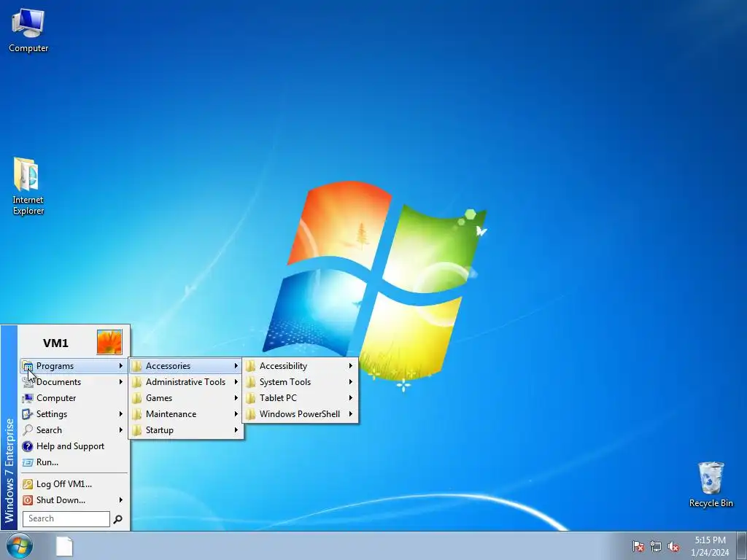Expand the Programs submenu arrow
747x560 pixels.
[x=121, y=366]
